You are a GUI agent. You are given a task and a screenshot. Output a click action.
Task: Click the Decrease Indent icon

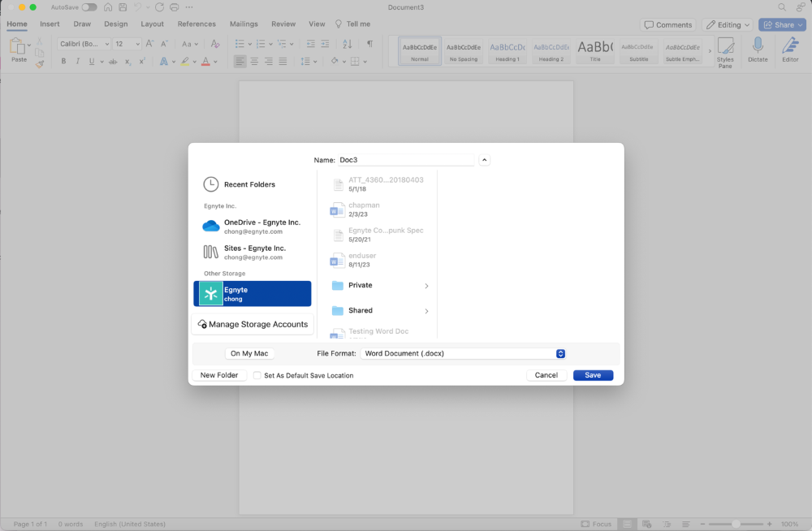click(x=310, y=44)
